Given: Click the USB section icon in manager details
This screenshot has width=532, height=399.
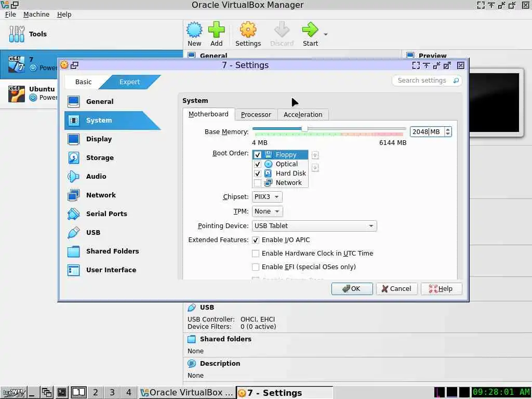Looking at the screenshot, I should coord(192,308).
